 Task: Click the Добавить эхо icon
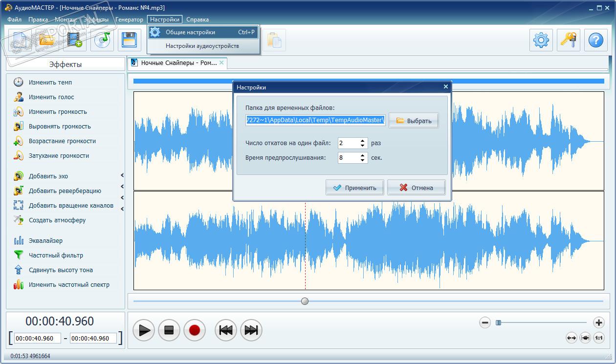(19, 176)
